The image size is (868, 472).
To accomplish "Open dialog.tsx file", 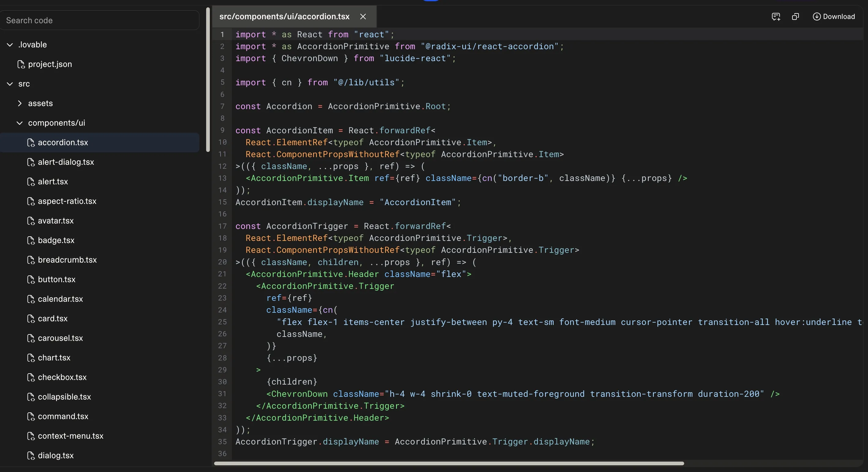I will 56,455.
